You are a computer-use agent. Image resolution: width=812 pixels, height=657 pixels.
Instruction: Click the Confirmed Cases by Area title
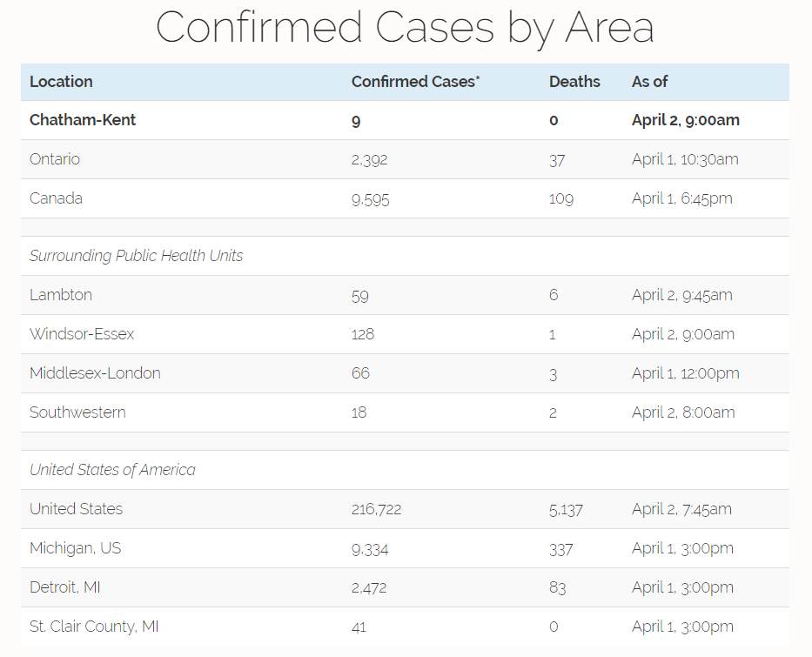[x=405, y=28]
